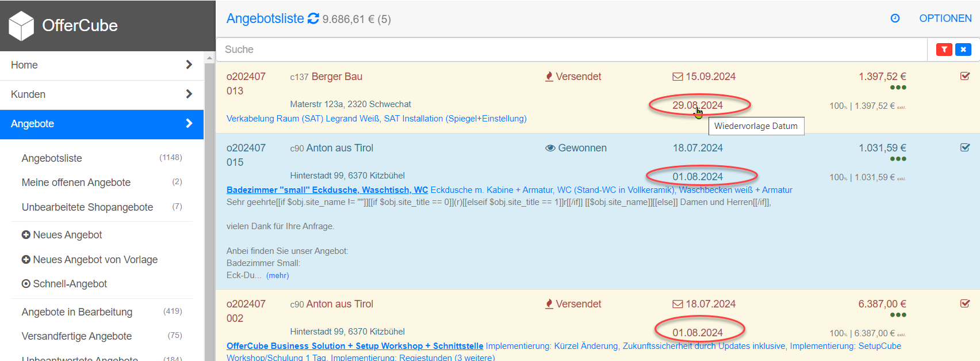Open the Badezimmer "small" Eckdusche link
This screenshot has width=980, height=361.
click(x=327, y=190)
